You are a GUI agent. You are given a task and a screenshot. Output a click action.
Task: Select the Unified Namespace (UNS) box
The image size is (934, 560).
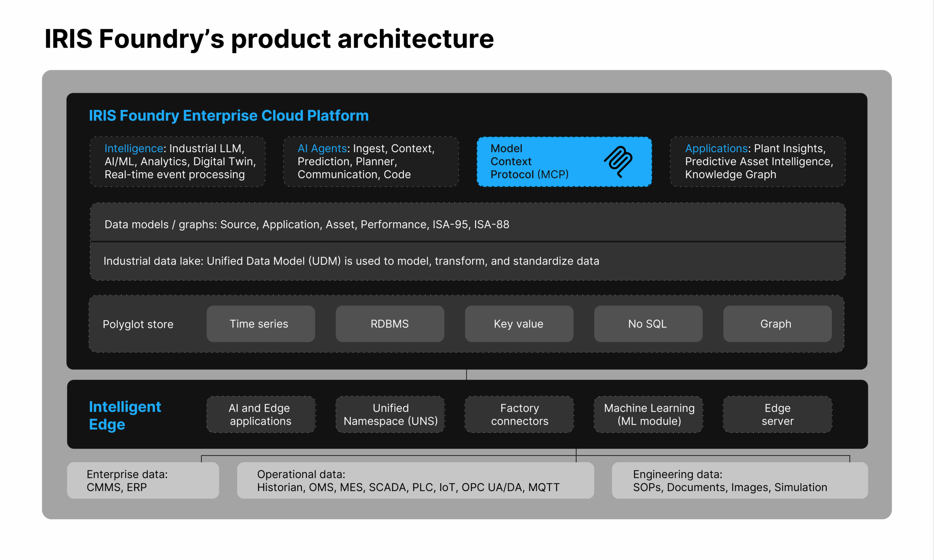pos(390,414)
